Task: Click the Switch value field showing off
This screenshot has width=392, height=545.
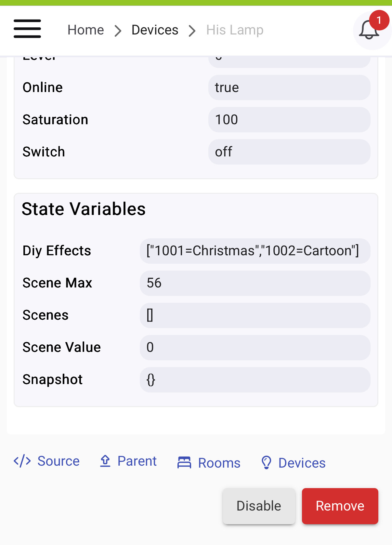Action: click(x=289, y=152)
